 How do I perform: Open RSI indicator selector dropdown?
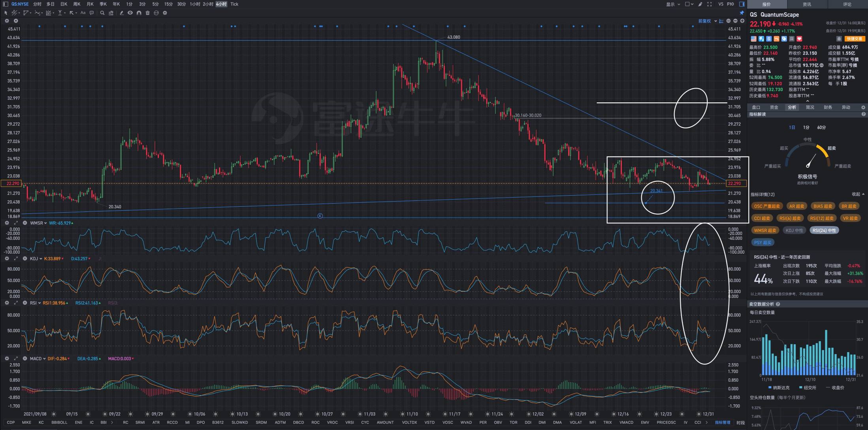pos(35,303)
